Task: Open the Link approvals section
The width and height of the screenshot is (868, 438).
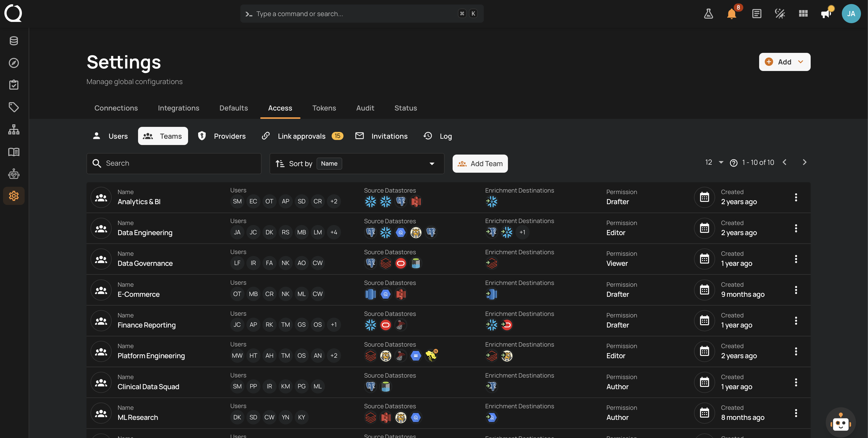Action: click(302, 136)
